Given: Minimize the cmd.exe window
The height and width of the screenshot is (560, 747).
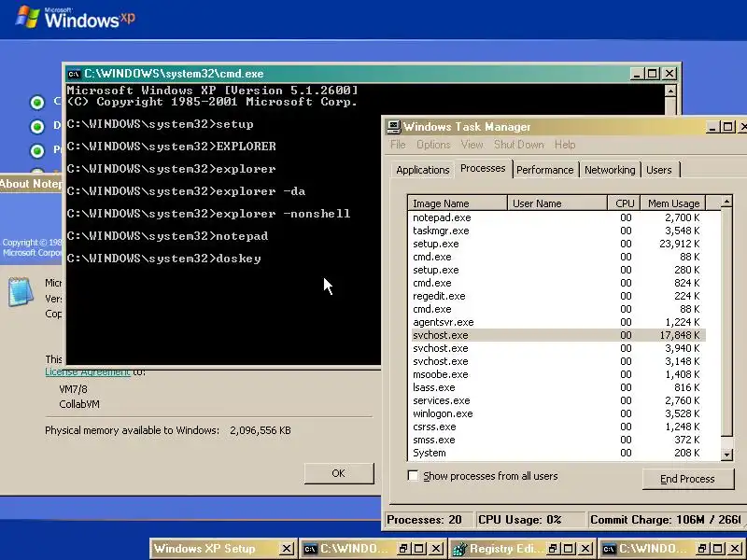Looking at the screenshot, I should tap(638, 74).
